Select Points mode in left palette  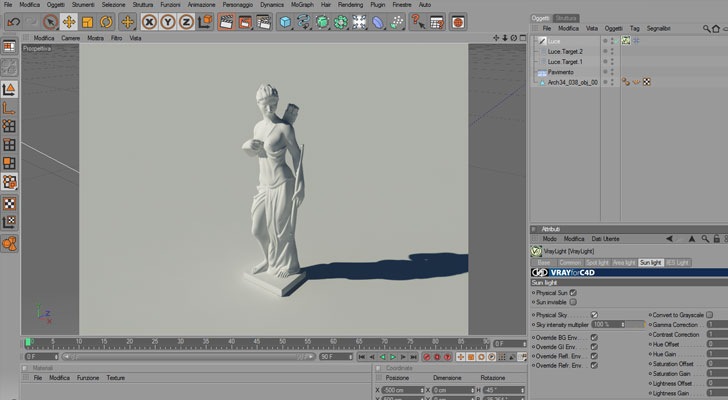(x=9, y=126)
